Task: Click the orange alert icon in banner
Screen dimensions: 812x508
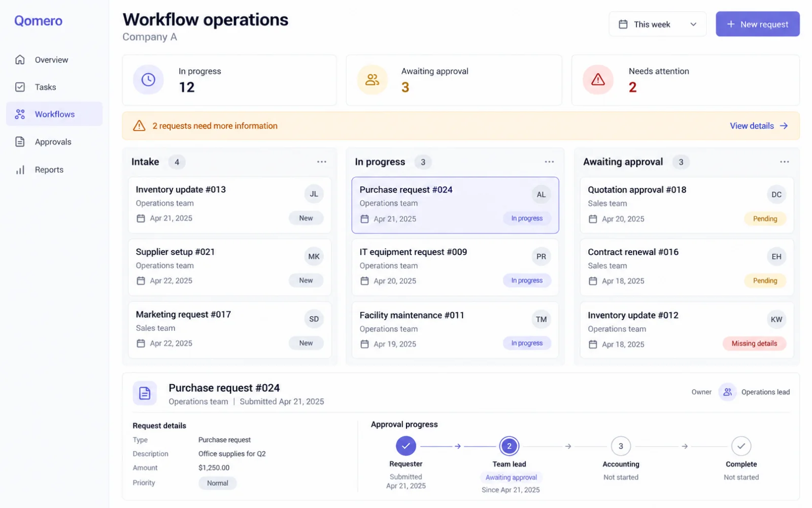Action: [x=139, y=126]
